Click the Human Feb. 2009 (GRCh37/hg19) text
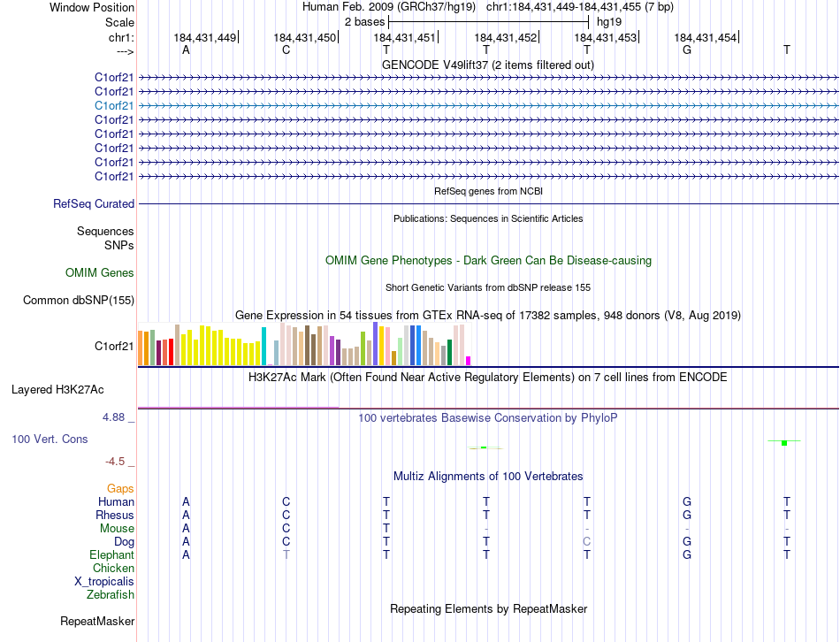 point(389,7)
